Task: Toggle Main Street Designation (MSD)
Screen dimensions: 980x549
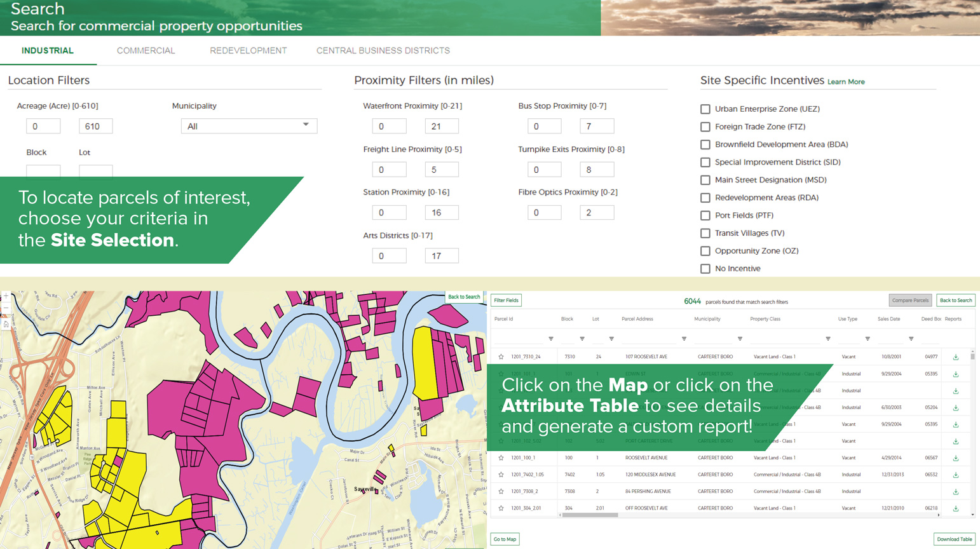Action: tap(705, 180)
